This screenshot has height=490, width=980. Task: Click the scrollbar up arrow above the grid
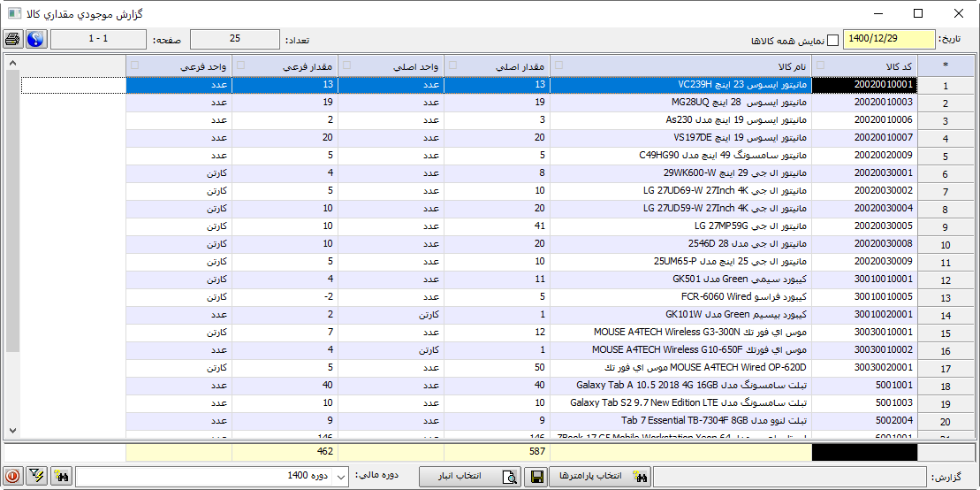click(x=11, y=63)
